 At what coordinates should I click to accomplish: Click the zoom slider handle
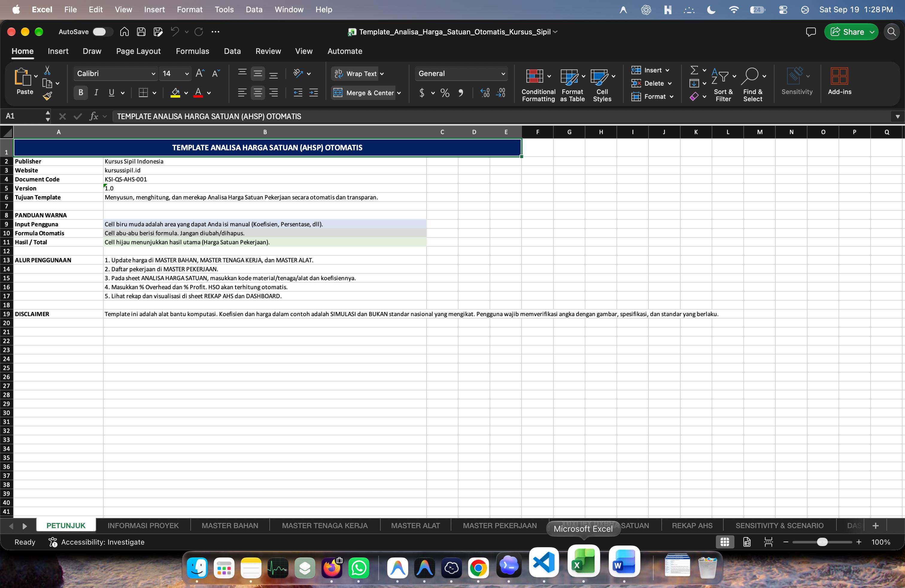[x=822, y=542]
